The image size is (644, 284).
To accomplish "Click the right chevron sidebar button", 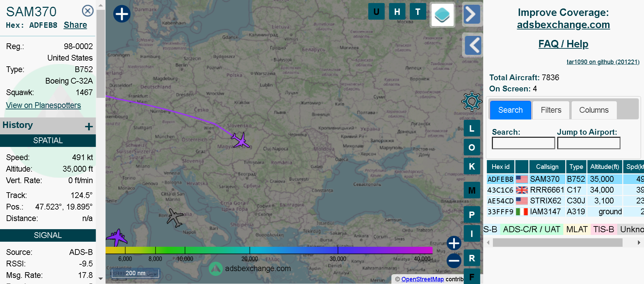I will pos(472,14).
